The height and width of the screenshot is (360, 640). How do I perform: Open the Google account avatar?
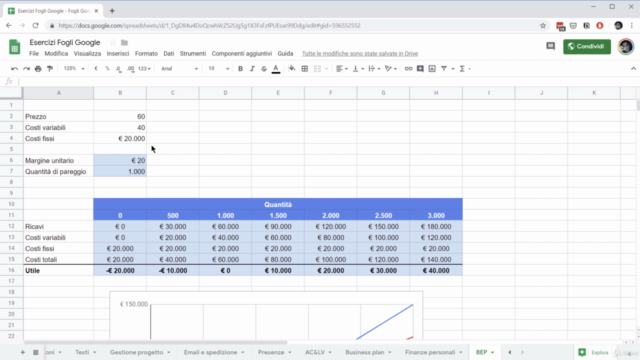[625, 47]
